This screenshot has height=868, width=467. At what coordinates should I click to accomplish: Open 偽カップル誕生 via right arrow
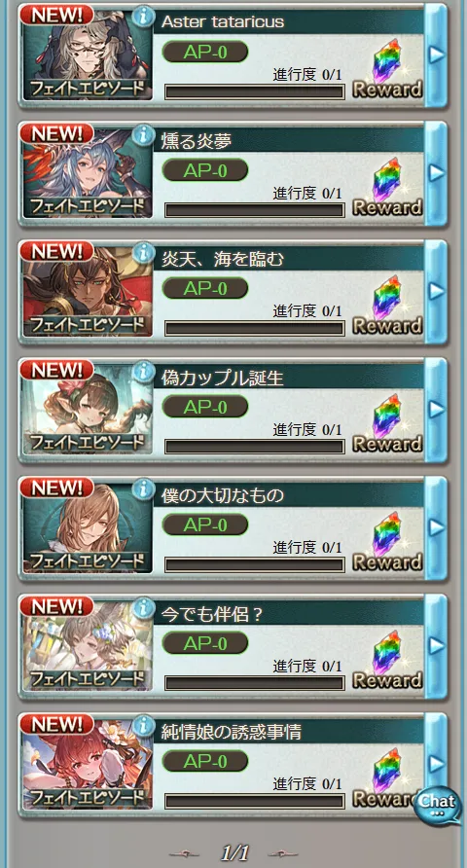[x=436, y=410]
